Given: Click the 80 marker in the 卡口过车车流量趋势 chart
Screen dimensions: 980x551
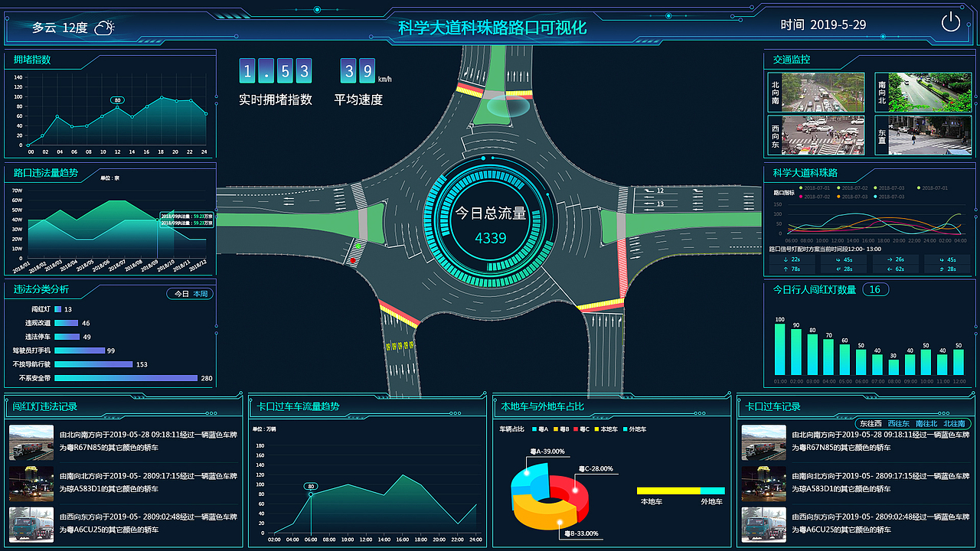Looking at the screenshot, I should click(311, 486).
